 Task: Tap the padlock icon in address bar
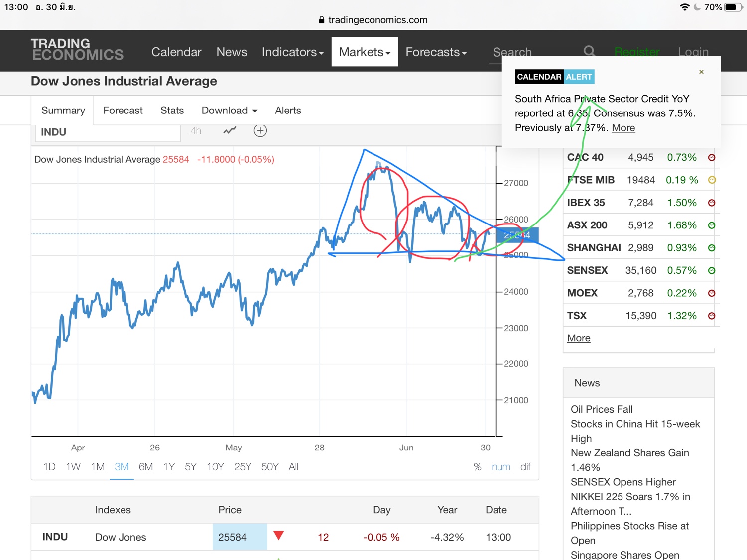322,20
